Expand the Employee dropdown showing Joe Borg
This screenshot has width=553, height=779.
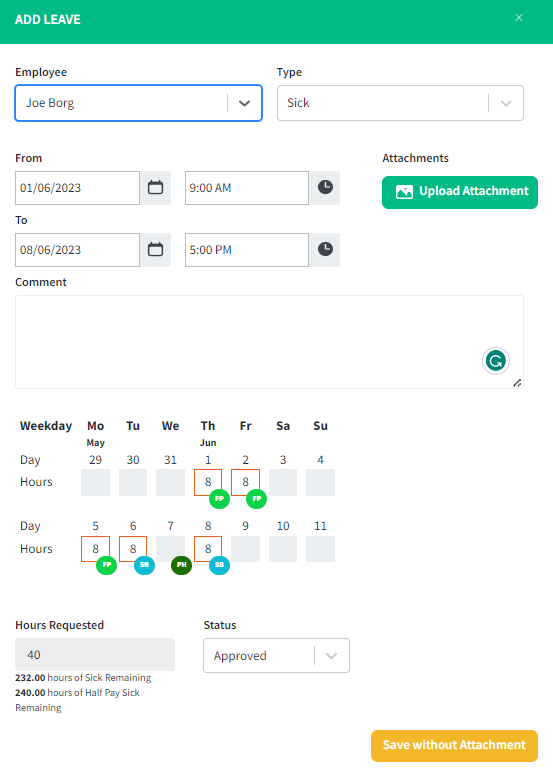[x=139, y=103]
